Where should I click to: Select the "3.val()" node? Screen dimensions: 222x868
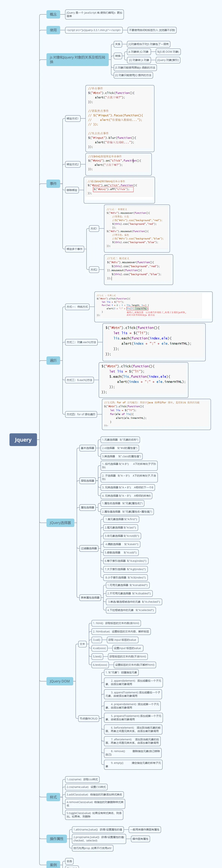pyautogui.click(x=97, y=639)
